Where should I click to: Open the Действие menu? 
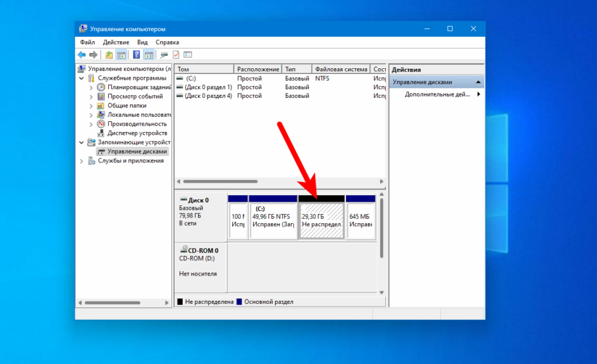pyautogui.click(x=116, y=42)
